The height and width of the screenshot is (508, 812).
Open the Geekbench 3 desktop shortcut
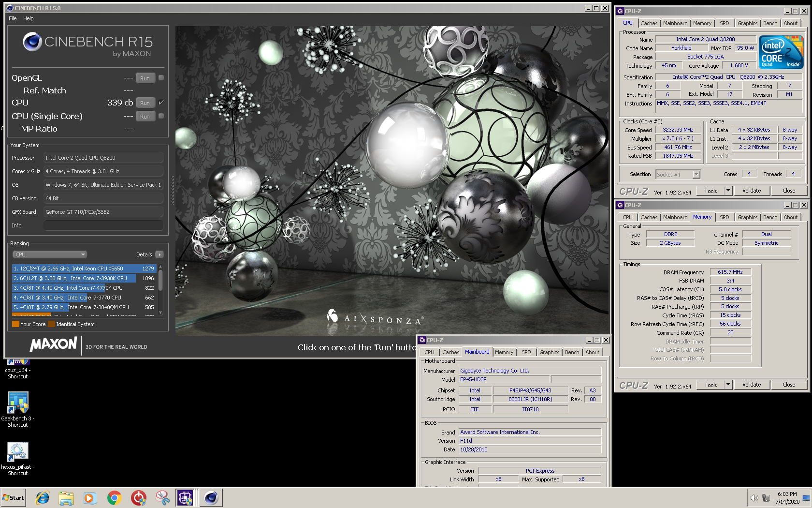click(18, 409)
